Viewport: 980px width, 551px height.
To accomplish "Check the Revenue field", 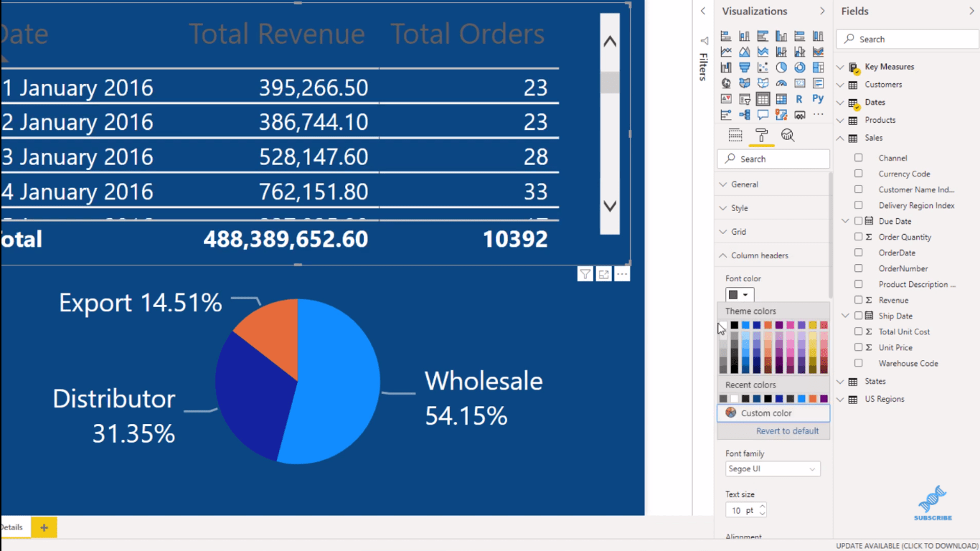I will 858,300.
